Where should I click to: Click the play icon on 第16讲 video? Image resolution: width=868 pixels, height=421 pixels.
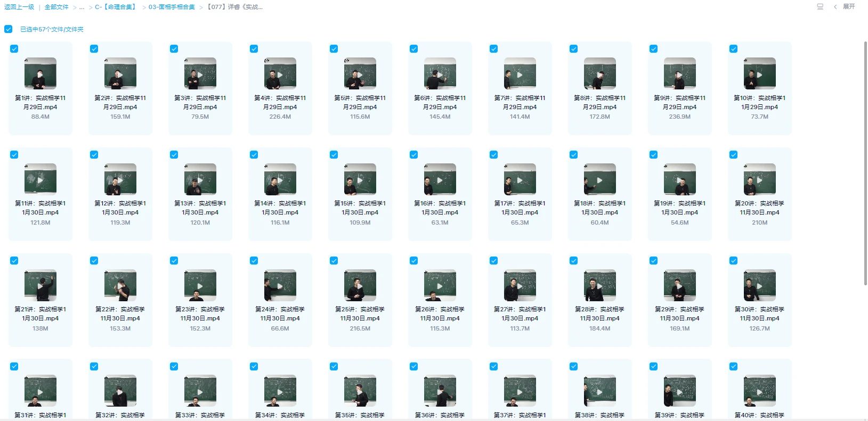[440, 180]
